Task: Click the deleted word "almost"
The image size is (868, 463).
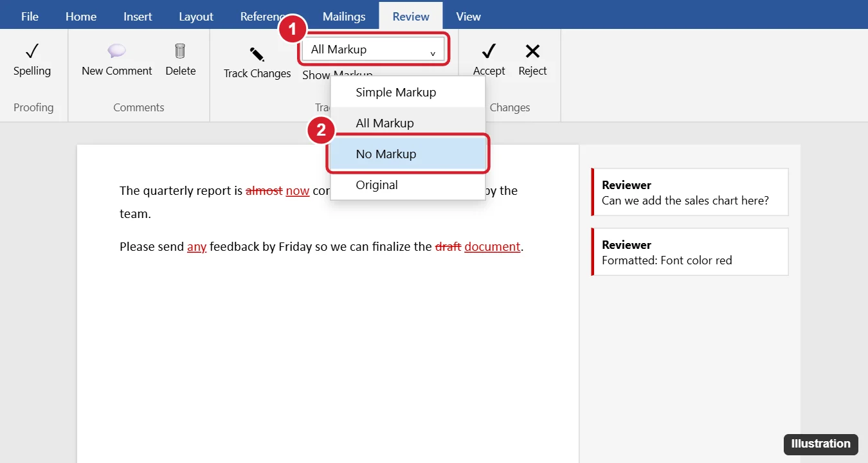Action: coord(264,191)
